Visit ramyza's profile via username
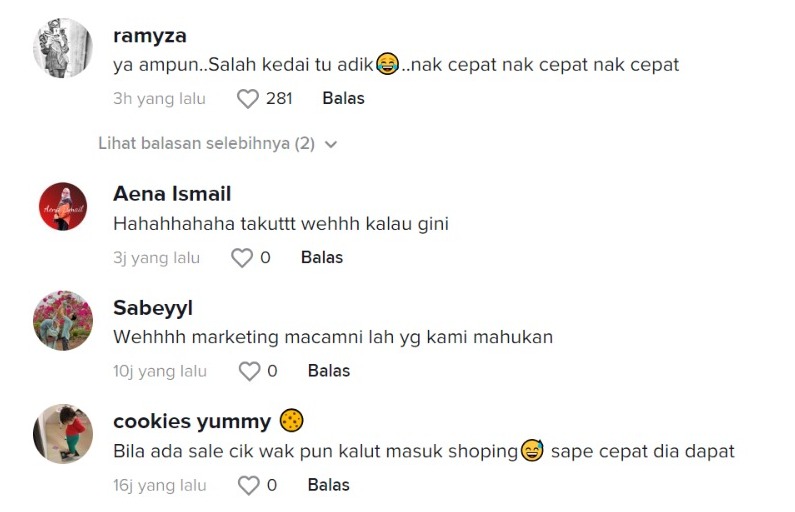Screen dimensions: 795x512 pyautogui.click(x=149, y=36)
